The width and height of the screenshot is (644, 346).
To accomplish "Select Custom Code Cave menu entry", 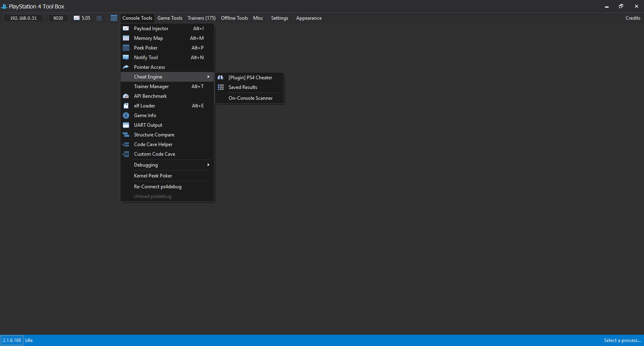I will 167,154.
